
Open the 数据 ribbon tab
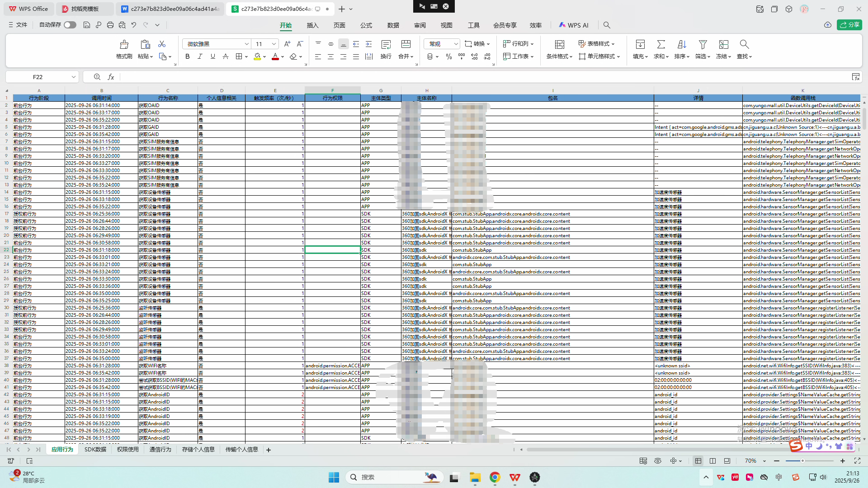pyautogui.click(x=393, y=25)
